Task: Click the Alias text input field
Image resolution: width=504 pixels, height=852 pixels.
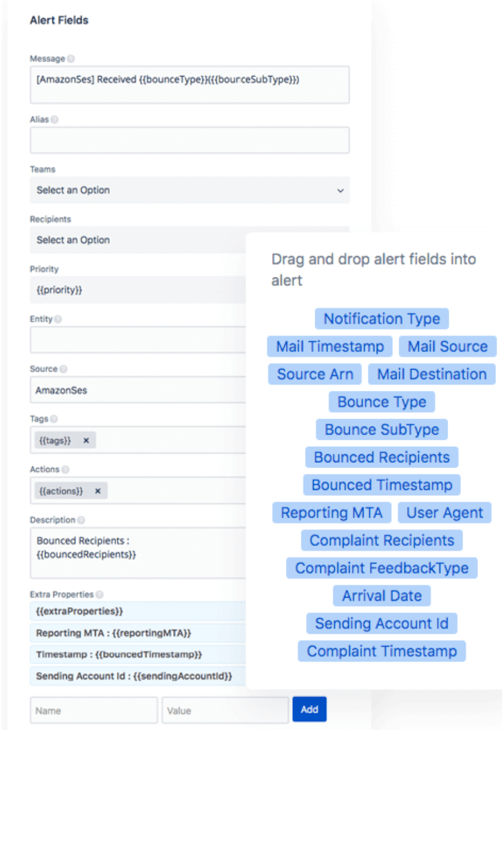Action: coord(189,140)
